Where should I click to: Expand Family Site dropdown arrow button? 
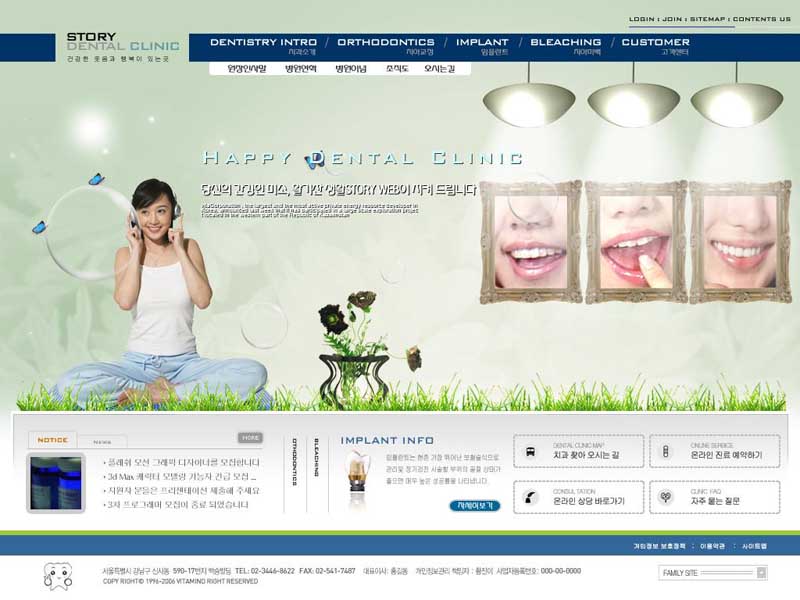761,573
